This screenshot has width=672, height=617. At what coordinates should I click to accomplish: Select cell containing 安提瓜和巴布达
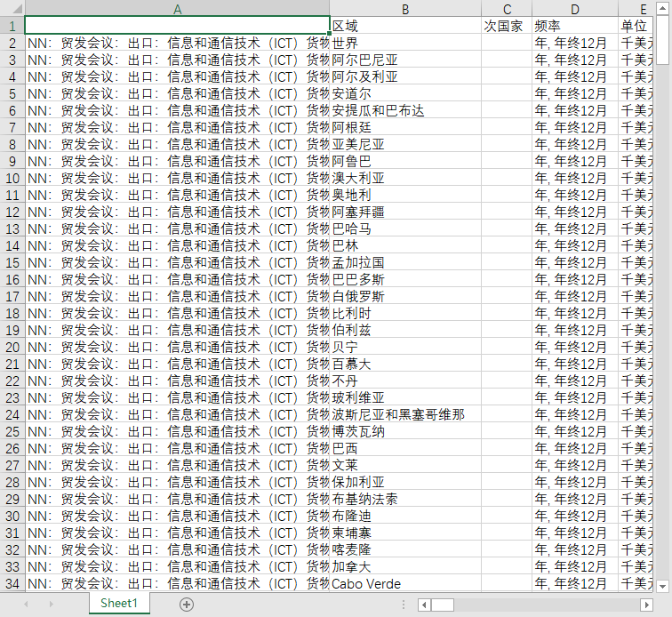tap(405, 110)
